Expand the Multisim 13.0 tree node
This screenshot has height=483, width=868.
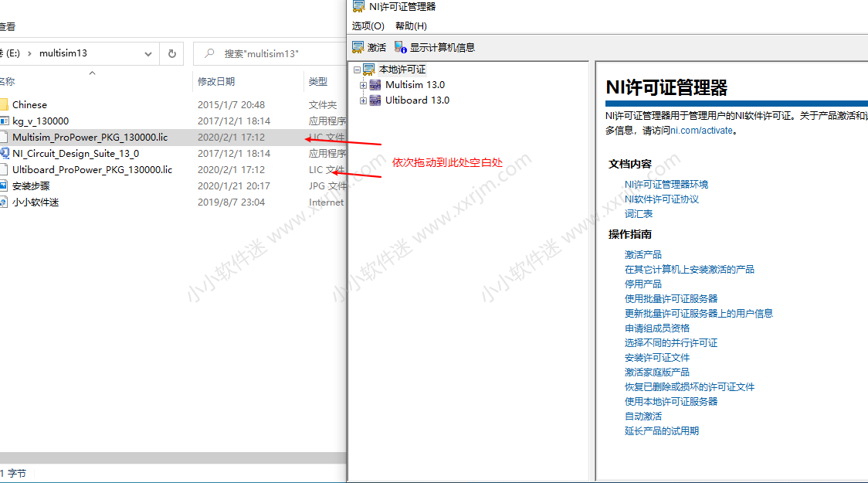coord(363,85)
